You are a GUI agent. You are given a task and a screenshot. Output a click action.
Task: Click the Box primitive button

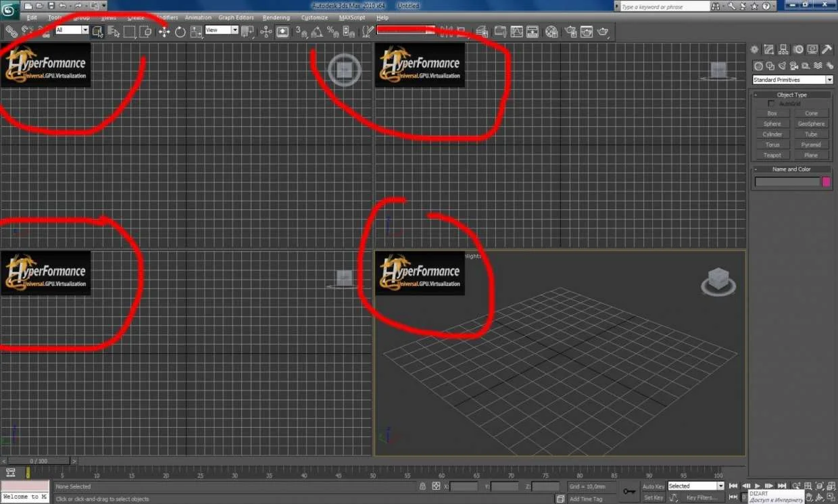click(772, 114)
